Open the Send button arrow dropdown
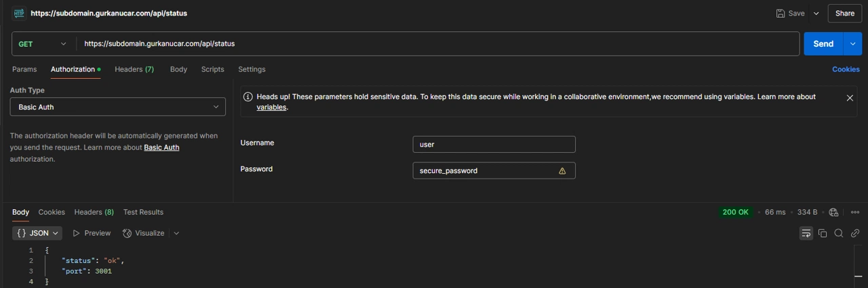 (852, 43)
